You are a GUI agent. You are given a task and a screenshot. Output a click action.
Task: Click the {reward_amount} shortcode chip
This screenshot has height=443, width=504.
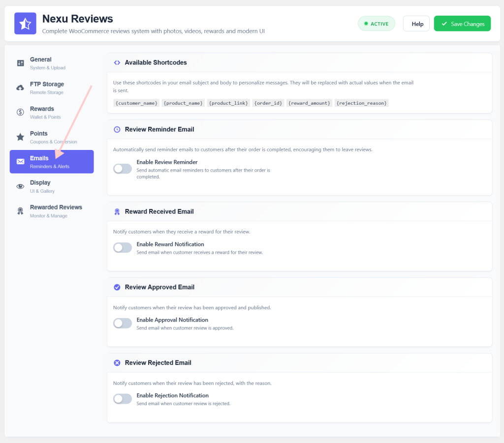pos(309,103)
